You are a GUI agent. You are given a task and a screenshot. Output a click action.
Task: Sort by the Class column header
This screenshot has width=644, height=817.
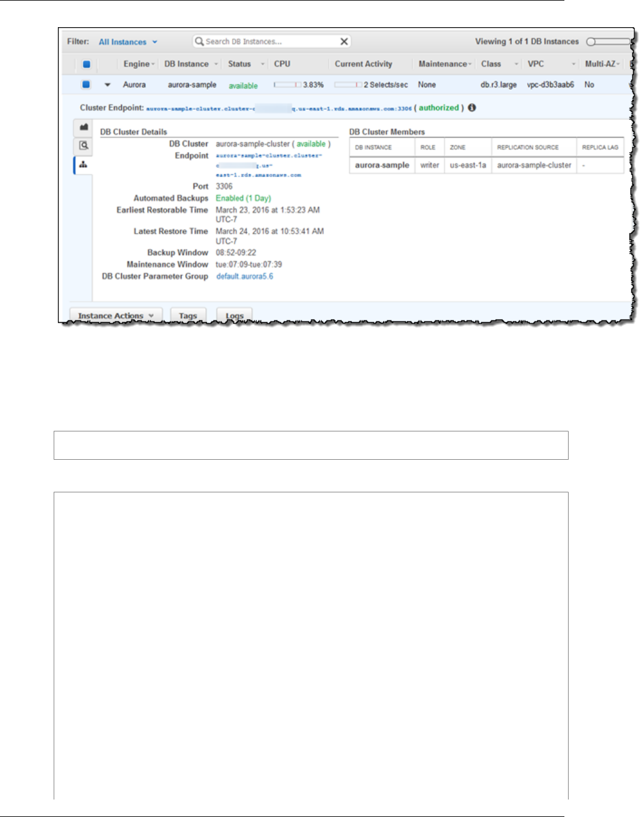(499, 64)
